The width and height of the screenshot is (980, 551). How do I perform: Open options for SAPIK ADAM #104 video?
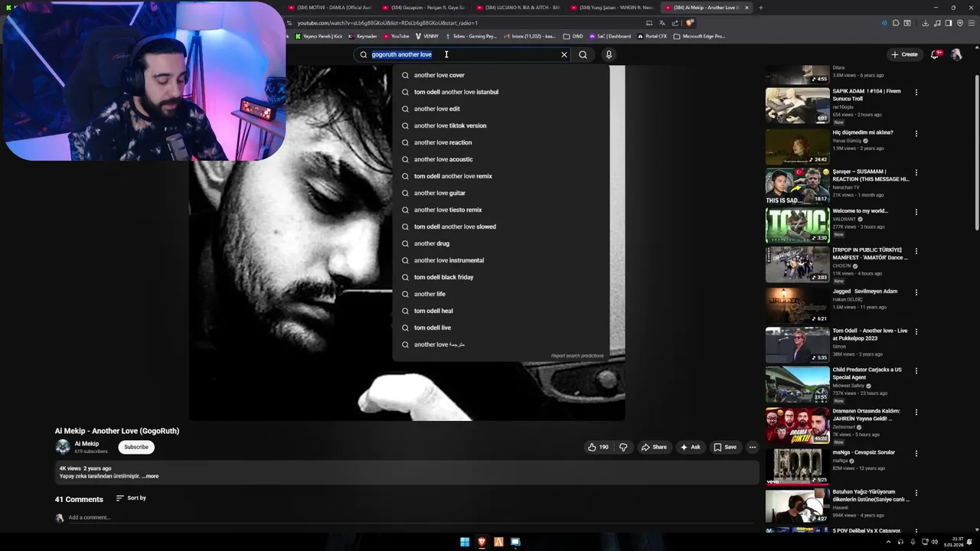(916, 93)
